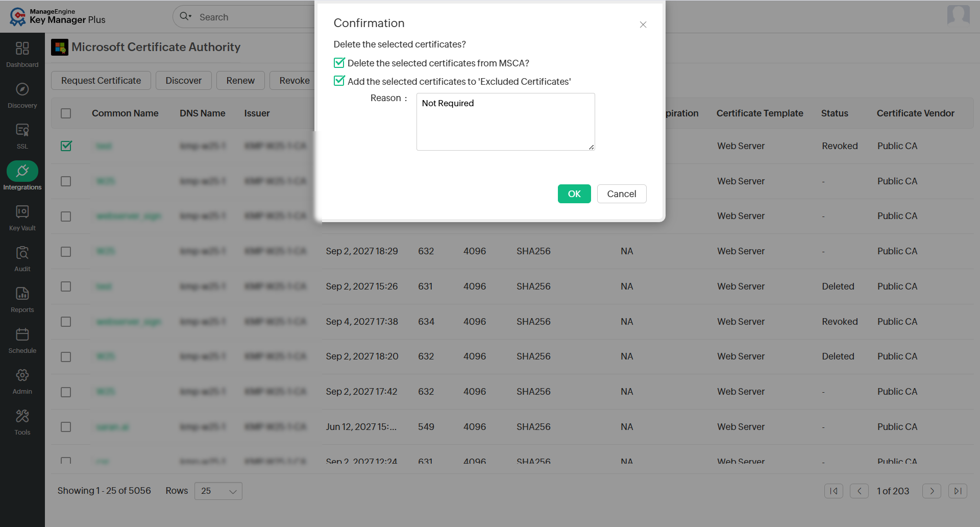Image resolution: width=980 pixels, height=527 pixels.
Task: Click the Microsoft Certificate Authority logo icon
Action: pyautogui.click(x=60, y=47)
